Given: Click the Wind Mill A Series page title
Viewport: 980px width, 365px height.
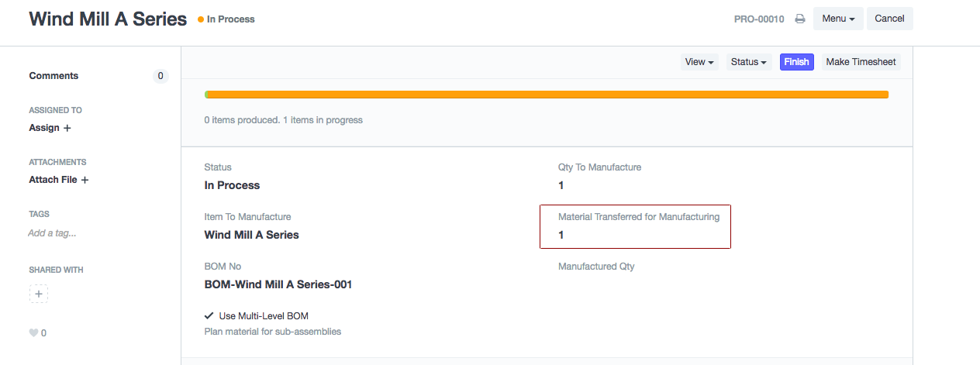Looking at the screenshot, I should (x=108, y=19).
